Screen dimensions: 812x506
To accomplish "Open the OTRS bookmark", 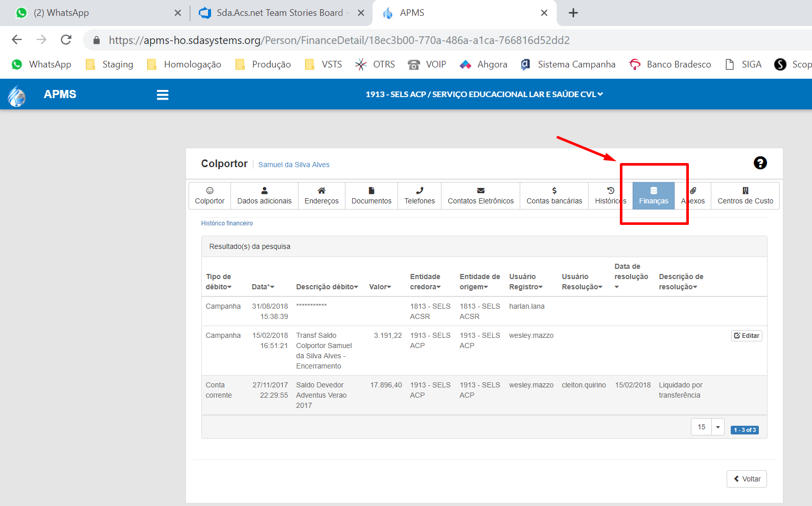I will click(375, 64).
